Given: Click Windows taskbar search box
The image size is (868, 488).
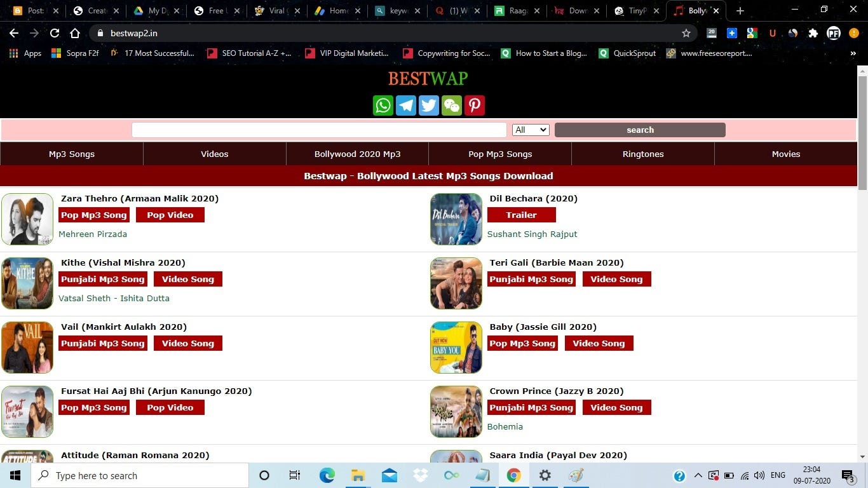Looking at the screenshot, I should [140, 475].
